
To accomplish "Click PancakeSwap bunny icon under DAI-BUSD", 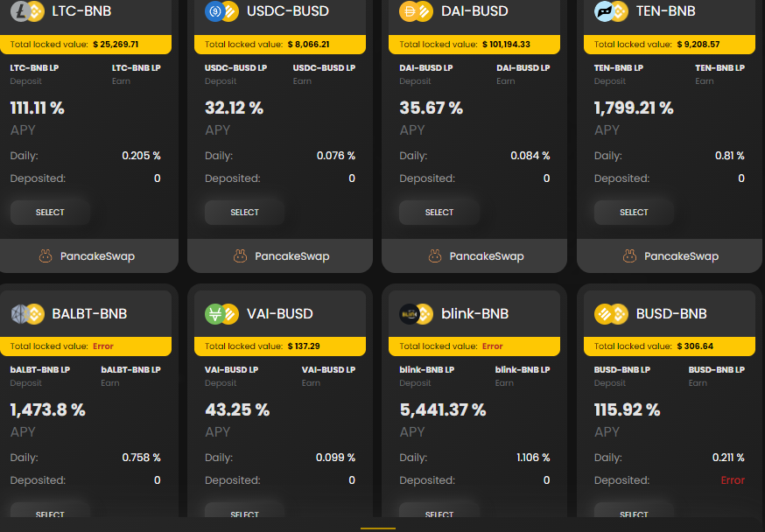I will pyautogui.click(x=435, y=256).
